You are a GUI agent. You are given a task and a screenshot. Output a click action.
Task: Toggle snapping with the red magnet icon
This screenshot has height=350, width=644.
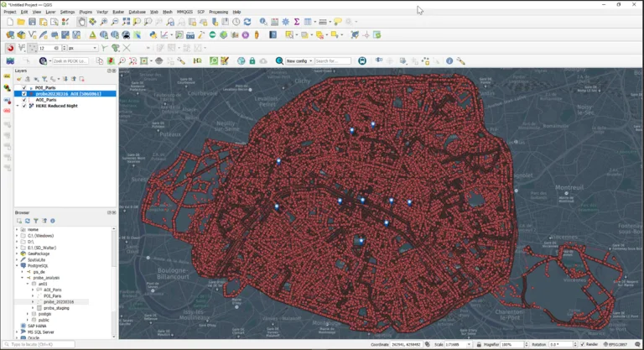[10, 48]
